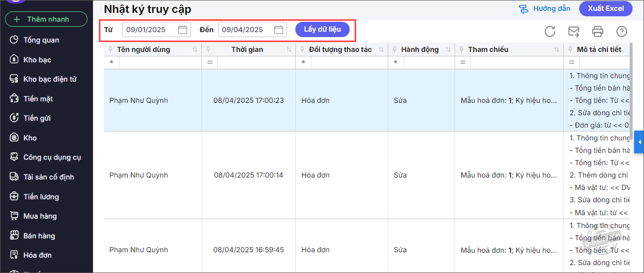Click the send email feedback icon
644x273 pixels.
pos(574,32)
